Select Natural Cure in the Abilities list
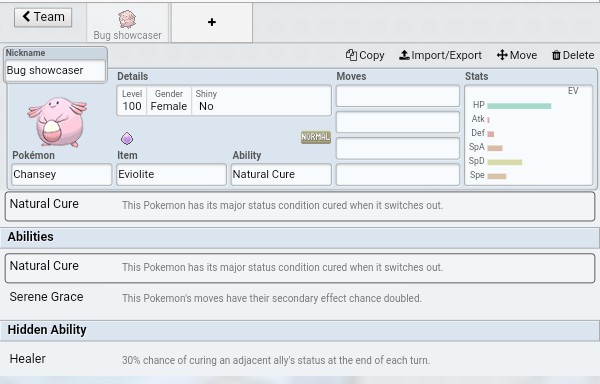This screenshot has height=384, width=600. coord(300,268)
